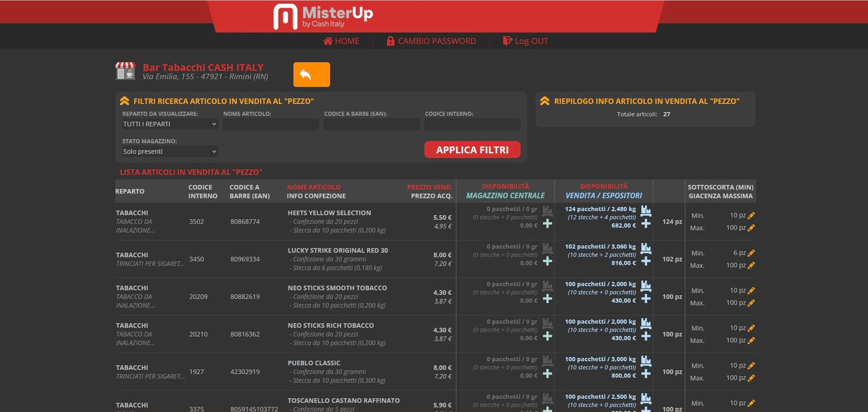Open sales display stock for Neo Sticks Smooth Tobacco
This screenshot has width=868, height=412.
click(x=646, y=285)
